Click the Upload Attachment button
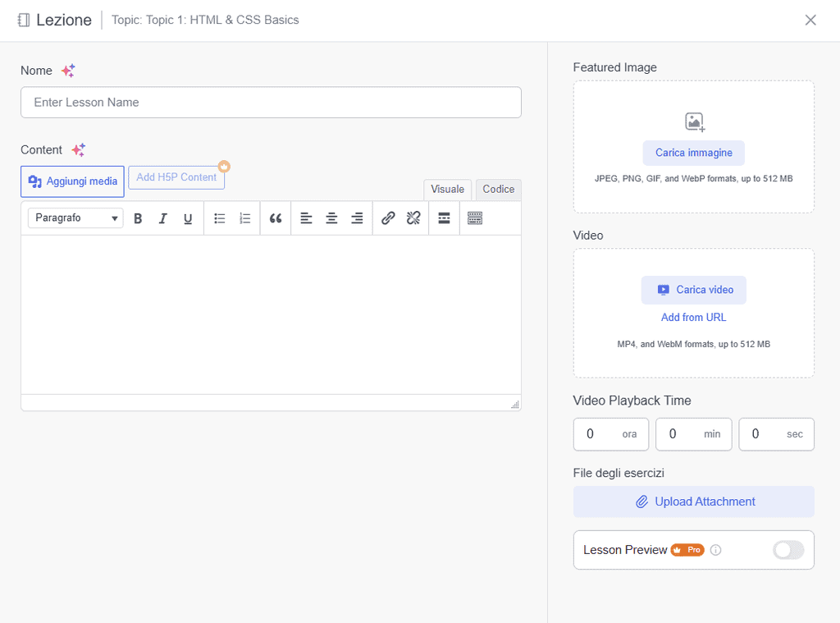Image resolution: width=840 pixels, height=623 pixels. 694,502
